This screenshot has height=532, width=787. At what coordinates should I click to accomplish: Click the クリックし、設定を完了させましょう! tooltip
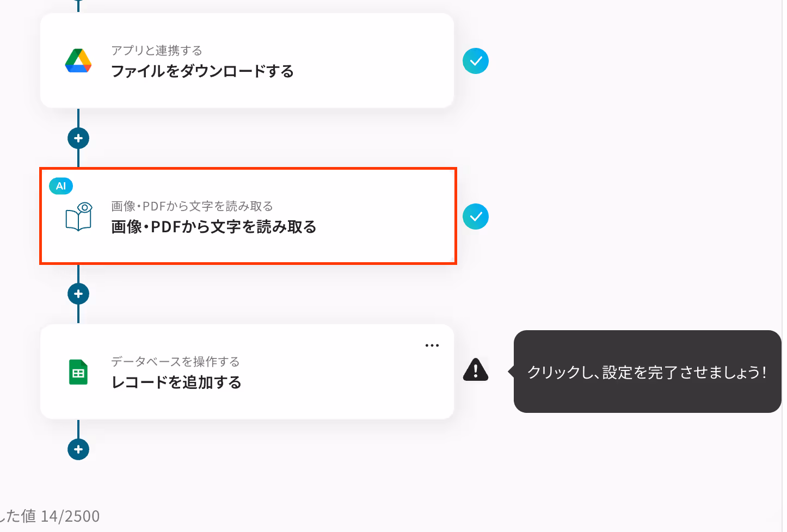point(647,372)
